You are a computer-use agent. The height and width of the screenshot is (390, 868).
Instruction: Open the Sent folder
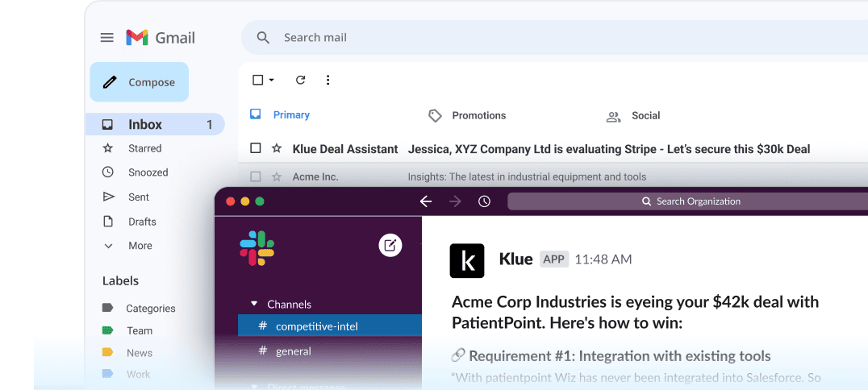pos(139,197)
